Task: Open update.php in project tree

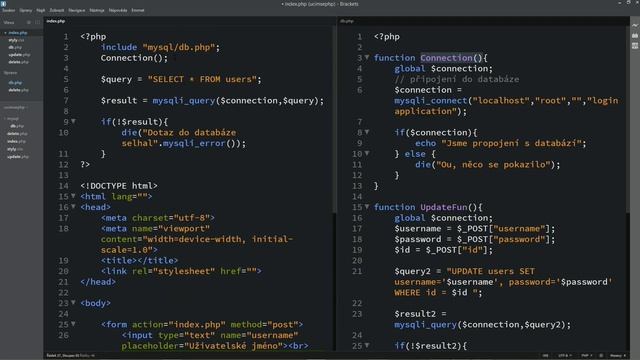Action: coord(18,157)
